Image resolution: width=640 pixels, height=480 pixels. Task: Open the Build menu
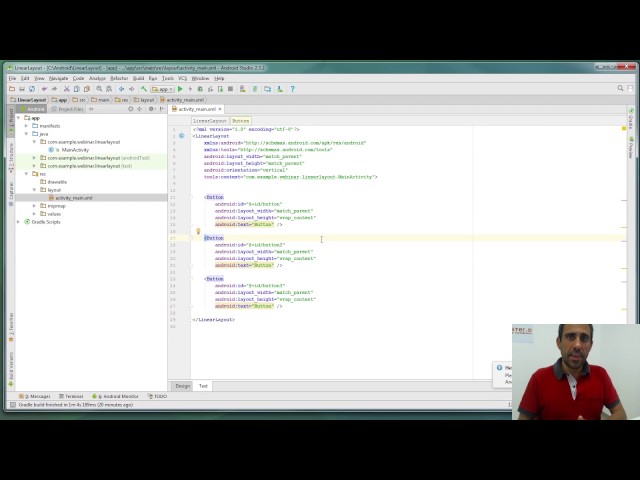pos(138,78)
